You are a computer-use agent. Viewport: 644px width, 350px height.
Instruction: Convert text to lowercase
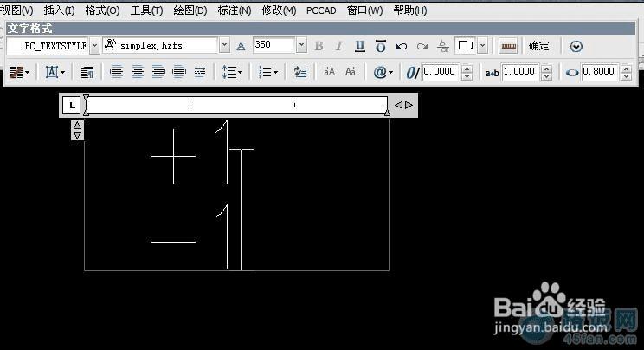click(x=350, y=72)
